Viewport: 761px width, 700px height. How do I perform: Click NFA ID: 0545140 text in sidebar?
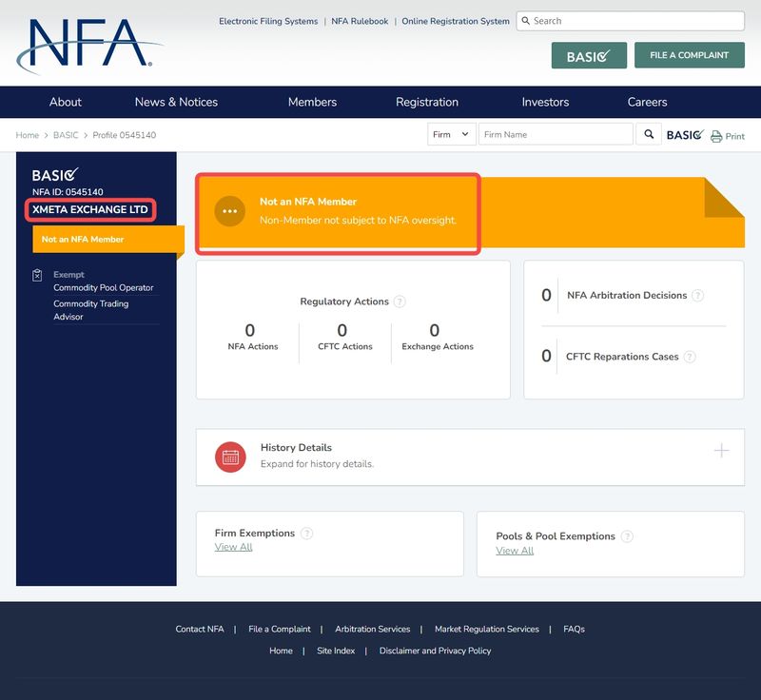click(68, 192)
